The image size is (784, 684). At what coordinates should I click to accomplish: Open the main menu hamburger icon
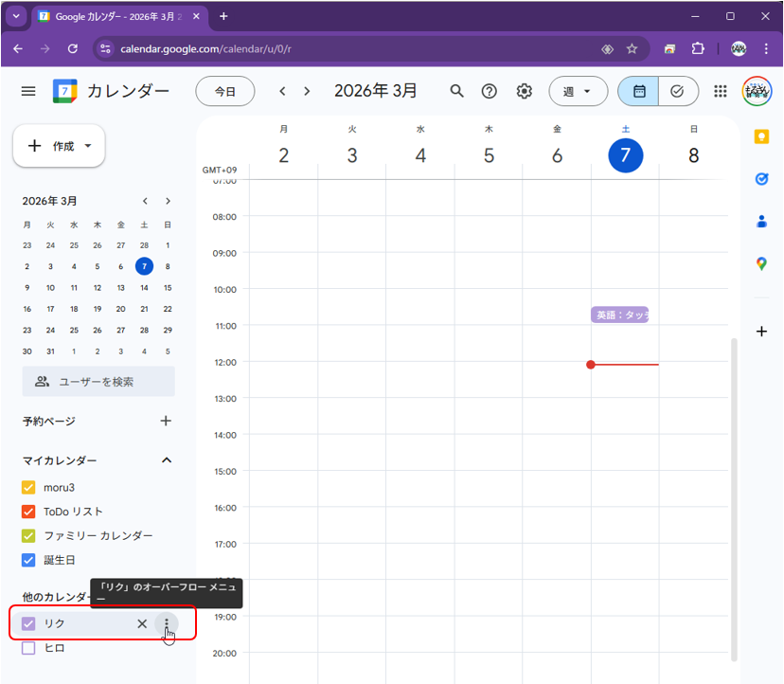click(x=28, y=91)
